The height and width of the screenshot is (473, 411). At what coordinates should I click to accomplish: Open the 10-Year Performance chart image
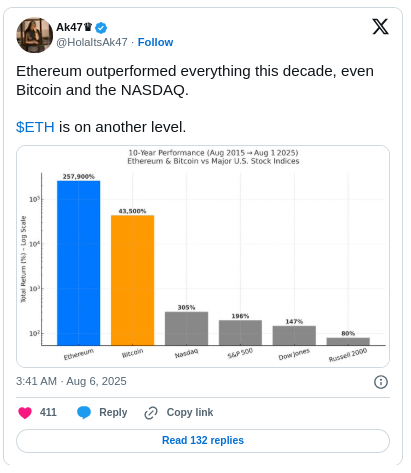click(x=203, y=256)
